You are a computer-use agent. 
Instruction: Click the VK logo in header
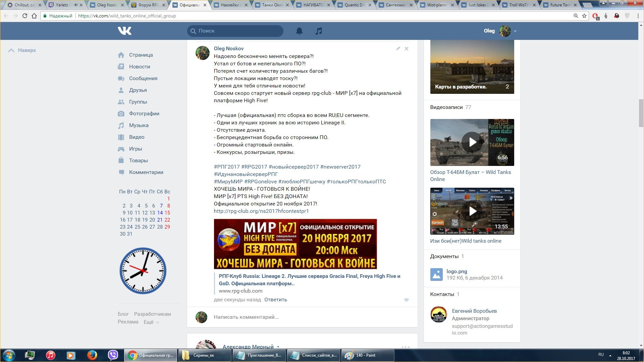coord(125,31)
